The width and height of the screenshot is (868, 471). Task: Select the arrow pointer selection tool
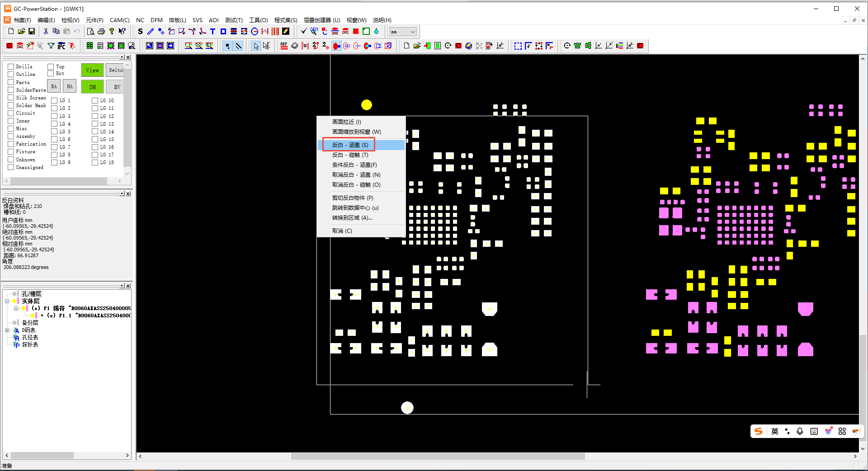256,46
